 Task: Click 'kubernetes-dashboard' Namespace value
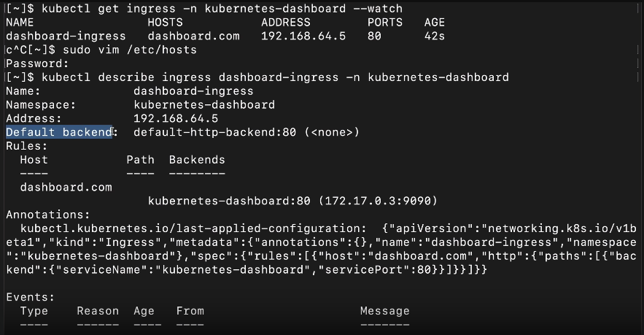click(x=204, y=105)
